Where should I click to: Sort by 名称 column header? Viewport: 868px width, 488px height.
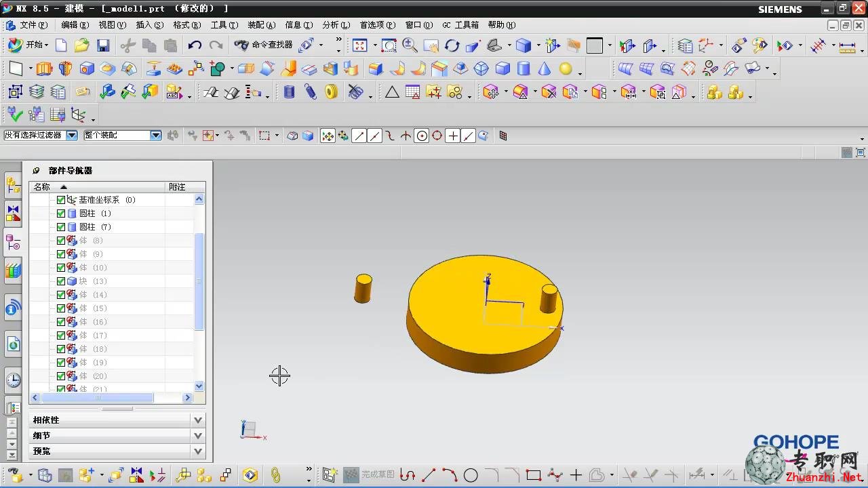click(98, 187)
